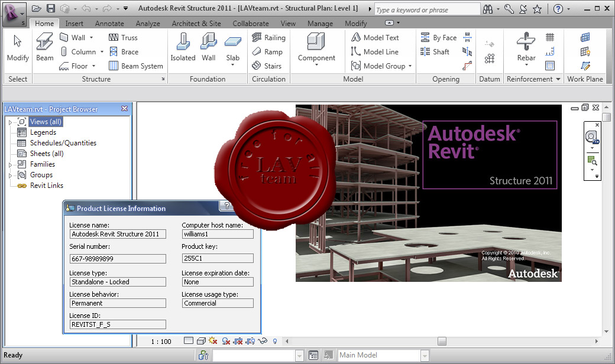Screen dimensions: 615x364
Task: Click the Product key field
Action: click(x=218, y=258)
